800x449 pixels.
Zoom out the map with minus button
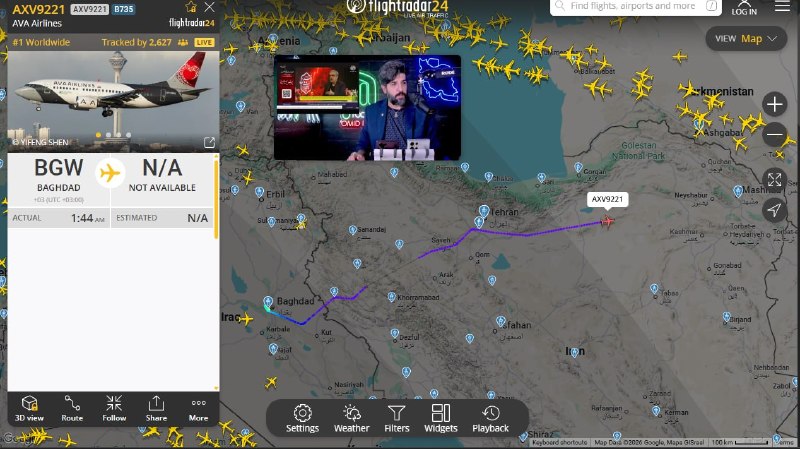(774, 135)
